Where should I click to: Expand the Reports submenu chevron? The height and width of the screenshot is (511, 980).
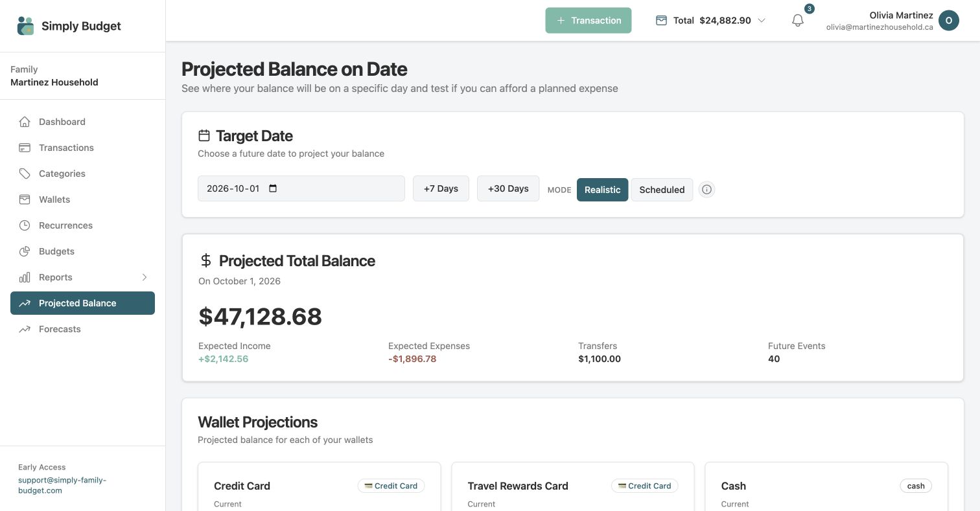tap(145, 277)
